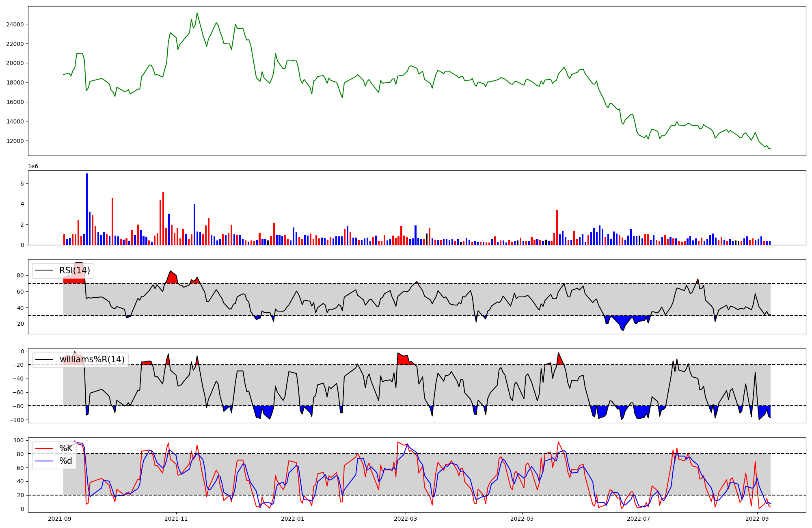
Task: Click the 24000 price axis label
Action: point(15,24)
